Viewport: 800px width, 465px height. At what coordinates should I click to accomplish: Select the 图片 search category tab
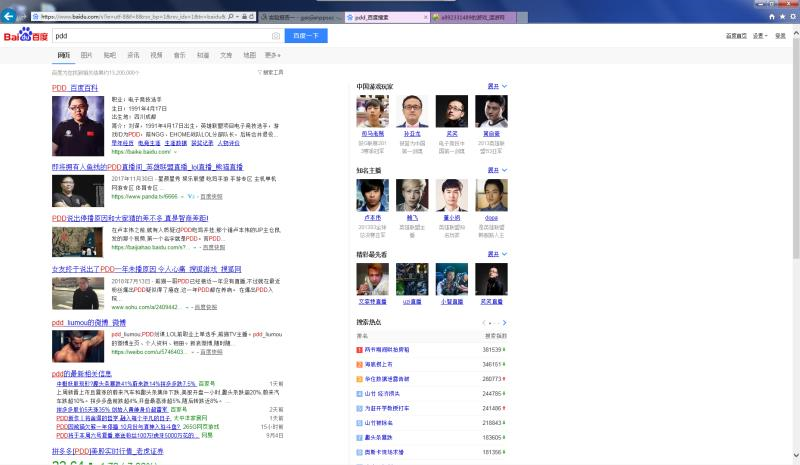point(86,55)
